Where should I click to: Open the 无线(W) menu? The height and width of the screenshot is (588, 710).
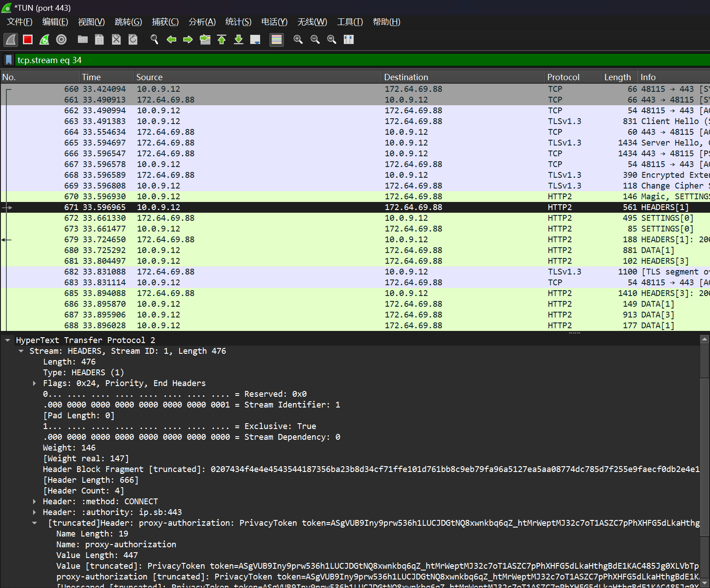click(312, 22)
